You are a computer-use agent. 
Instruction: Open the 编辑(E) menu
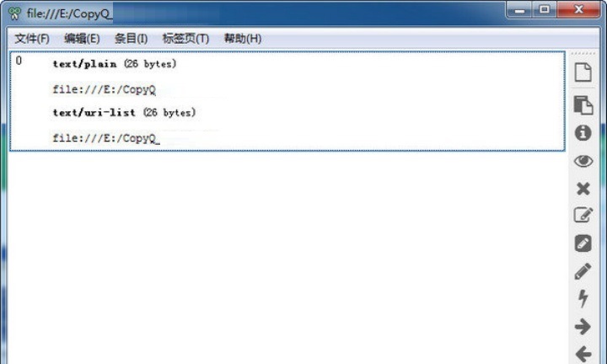pyautogui.click(x=82, y=39)
